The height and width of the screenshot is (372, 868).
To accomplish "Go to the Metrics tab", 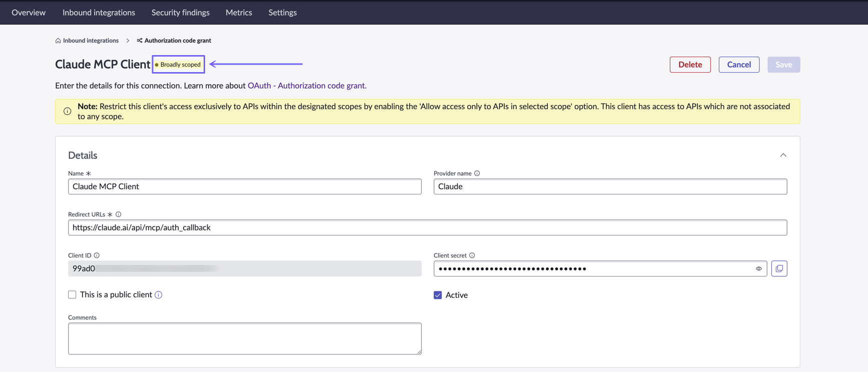I will [239, 13].
